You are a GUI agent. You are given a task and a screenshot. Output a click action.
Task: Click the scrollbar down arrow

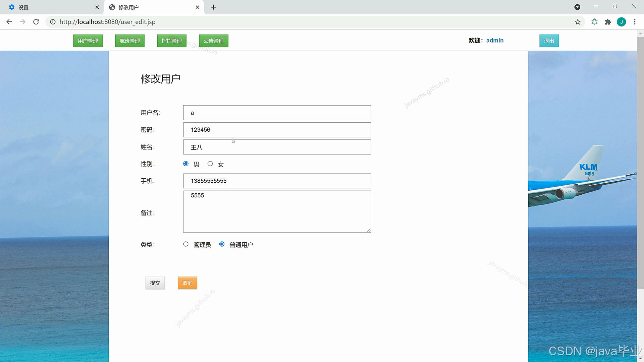click(640, 359)
